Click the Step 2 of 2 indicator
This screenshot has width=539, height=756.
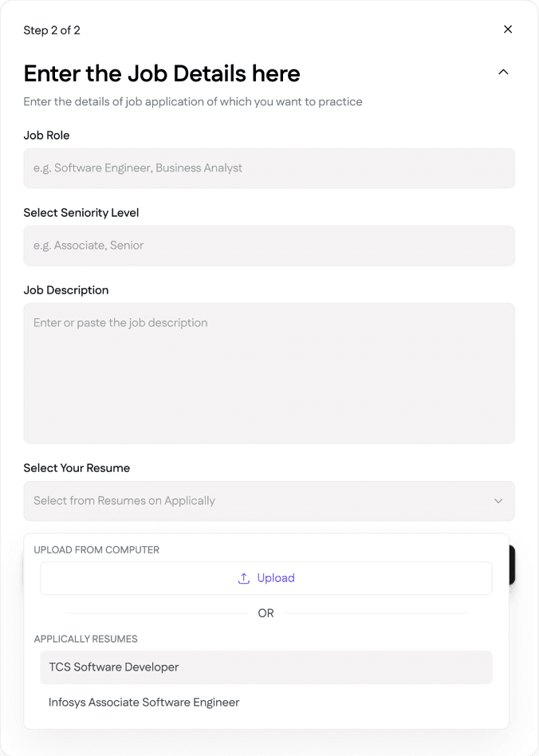click(52, 30)
